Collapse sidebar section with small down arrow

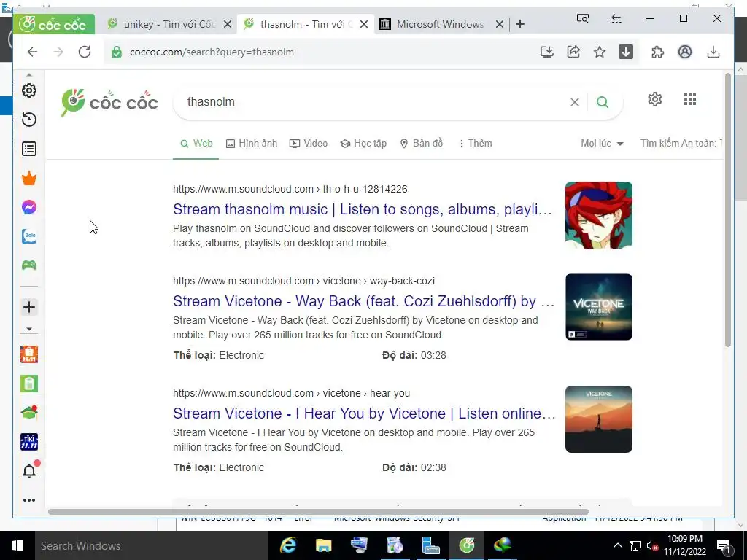[x=29, y=329]
